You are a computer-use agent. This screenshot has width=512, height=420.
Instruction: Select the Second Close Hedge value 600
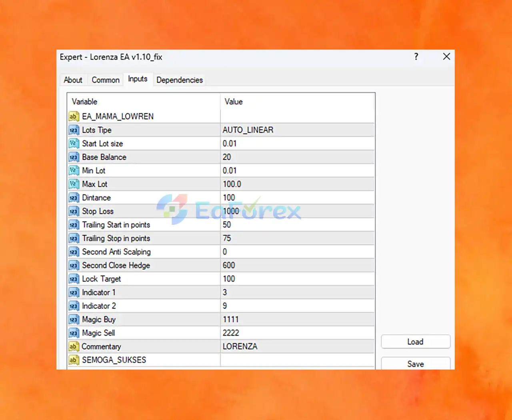(297, 265)
